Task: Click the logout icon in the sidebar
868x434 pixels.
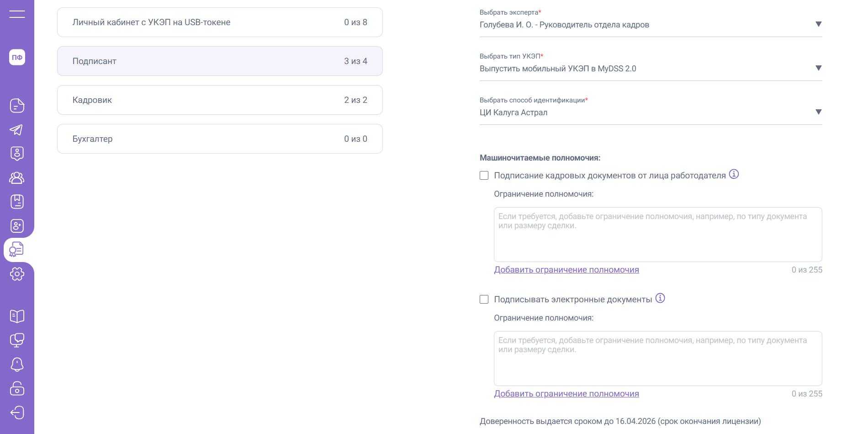Action: coord(17,413)
